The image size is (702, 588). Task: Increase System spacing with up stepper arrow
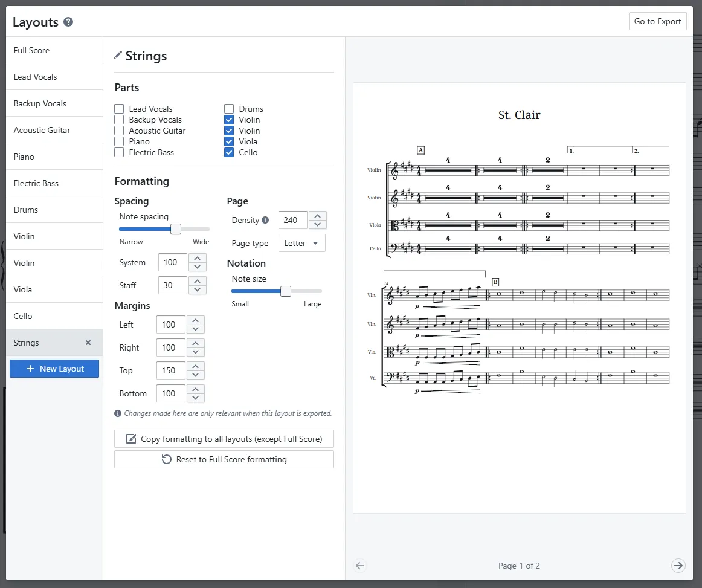197,258
